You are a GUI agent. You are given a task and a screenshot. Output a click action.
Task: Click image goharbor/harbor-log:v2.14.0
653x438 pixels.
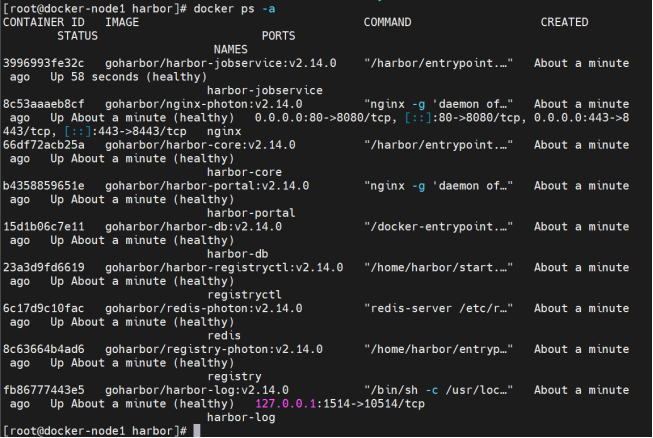click(x=197, y=390)
